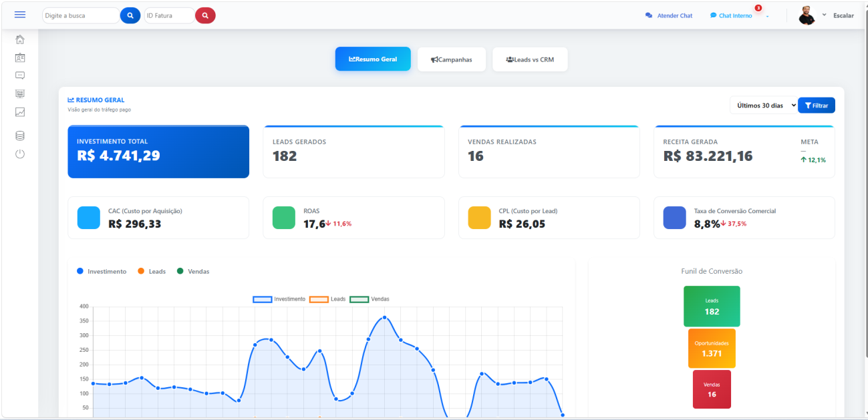Click the Investimento Total card

coord(158,152)
